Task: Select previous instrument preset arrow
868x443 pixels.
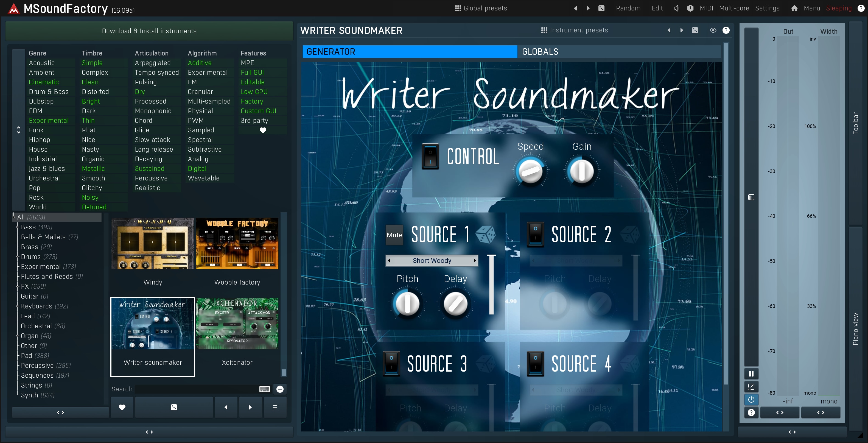Action: pos(669,30)
